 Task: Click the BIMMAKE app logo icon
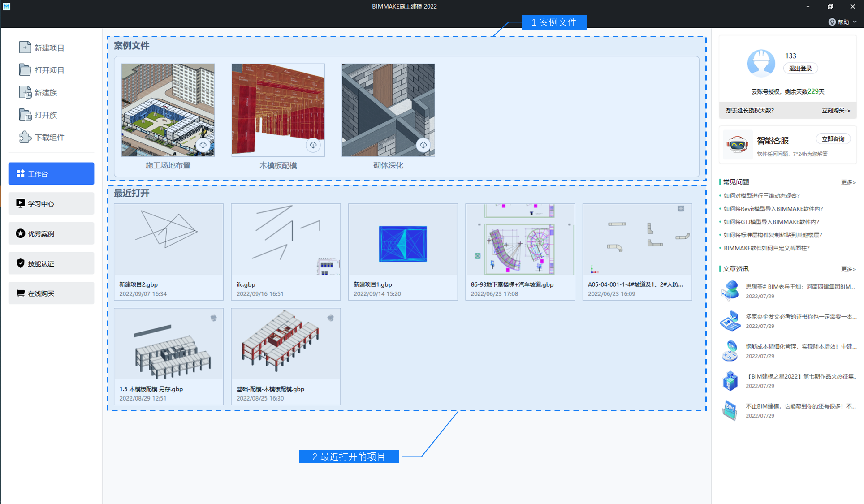[x=6, y=6]
